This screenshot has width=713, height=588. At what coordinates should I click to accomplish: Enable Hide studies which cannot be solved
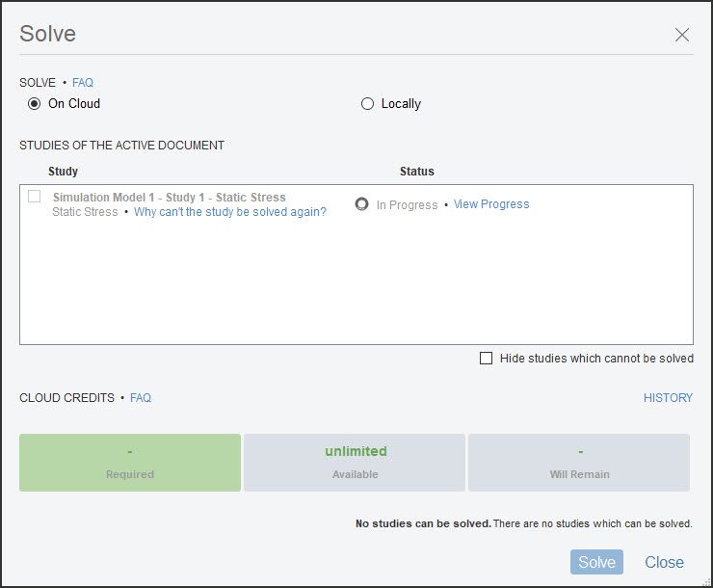[x=487, y=359]
